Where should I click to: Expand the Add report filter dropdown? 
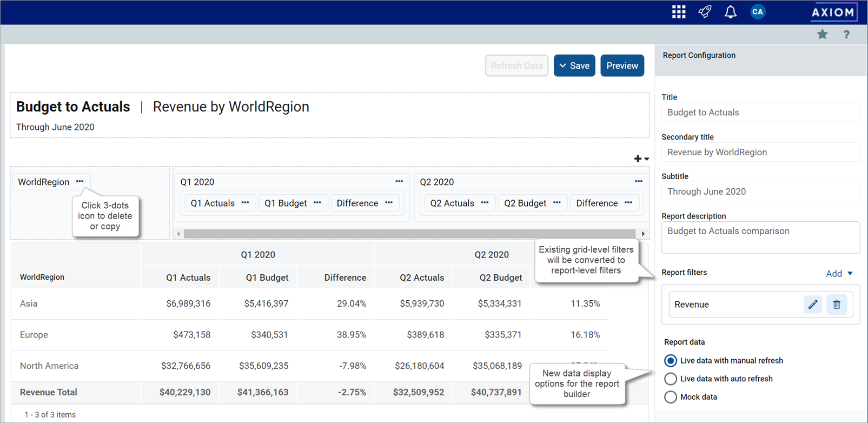pyautogui.click(x=839, y=274)
